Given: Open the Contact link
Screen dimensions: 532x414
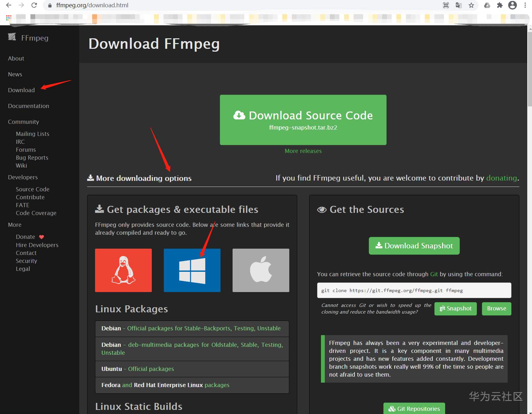Looking at the screenshot, I should 26,253.
